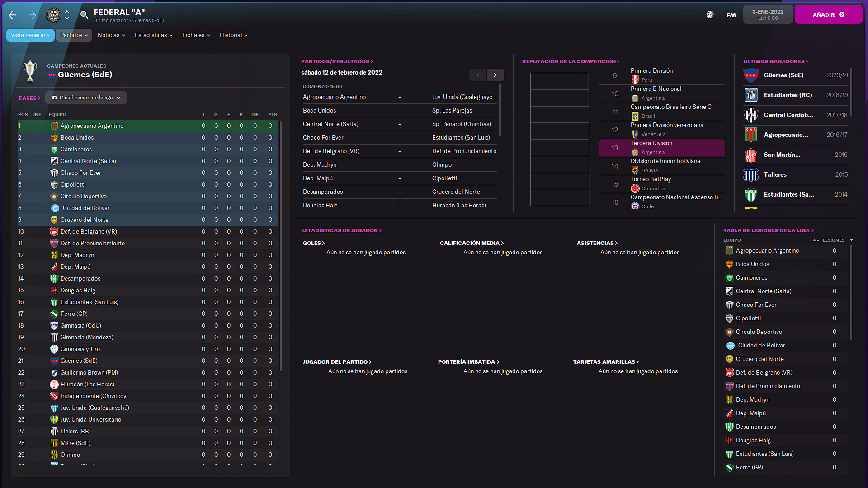
Task: Click the forward navigation arrow
Action: point(32,15)
